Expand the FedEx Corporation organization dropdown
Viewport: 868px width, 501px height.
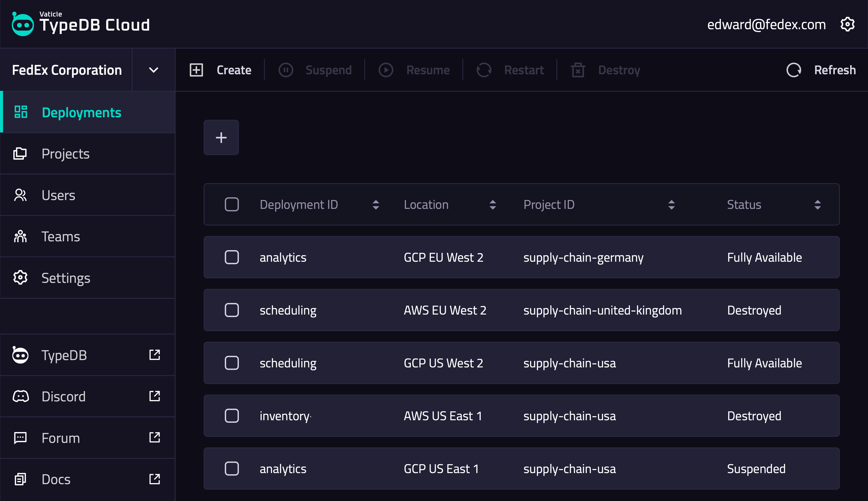(x=153, y=70)
